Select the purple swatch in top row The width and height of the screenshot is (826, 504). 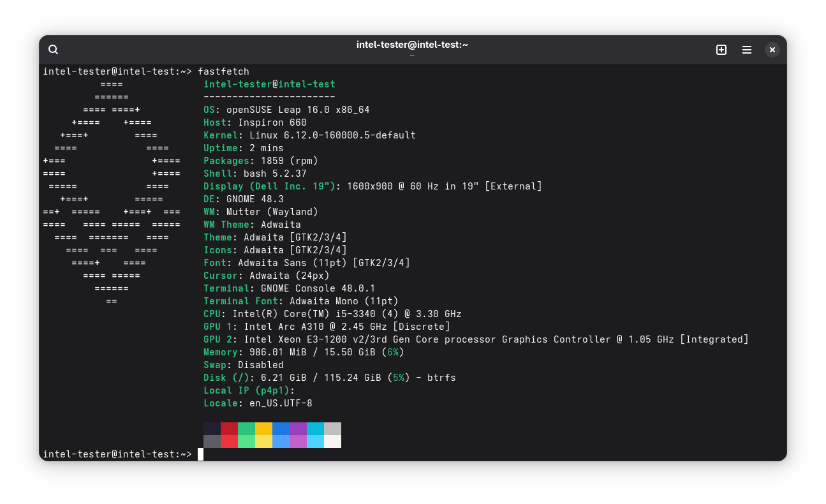pos(298,429)
